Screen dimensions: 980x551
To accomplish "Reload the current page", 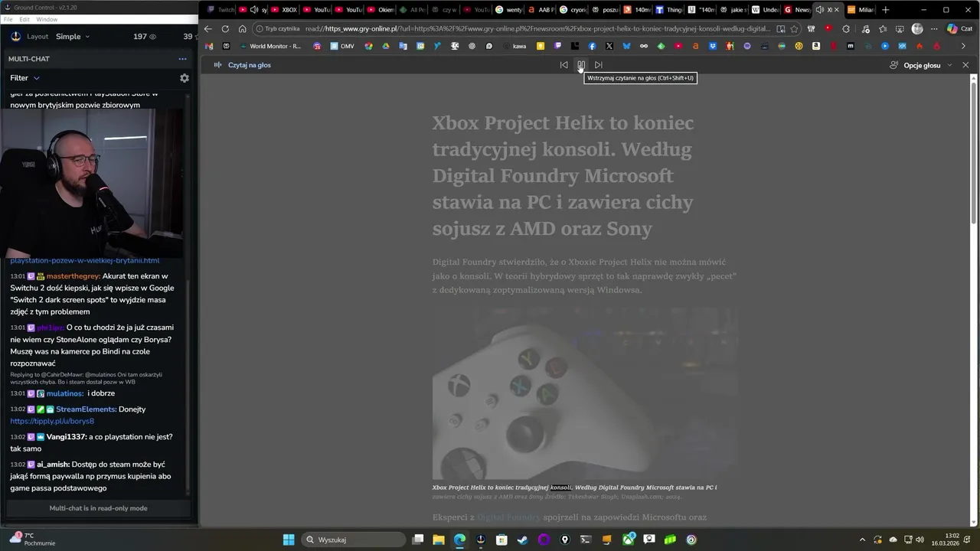I will tap(225, 29).
